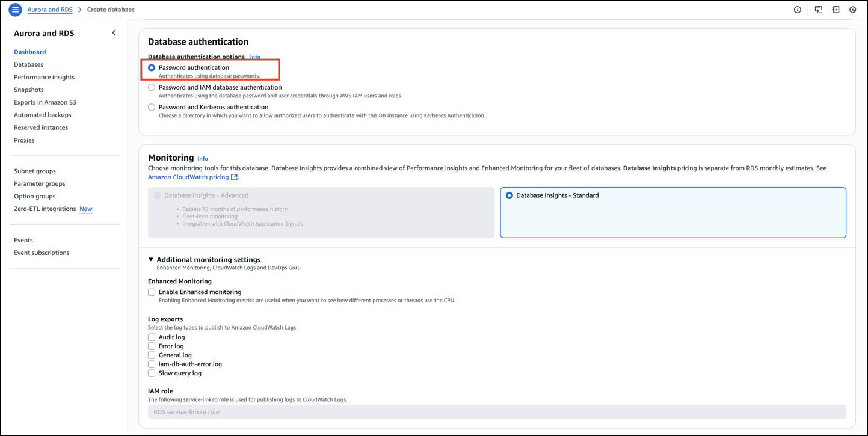Open the hamburger navigation menu icon
This screenshot has height=436, width=868.
point(16,10)
